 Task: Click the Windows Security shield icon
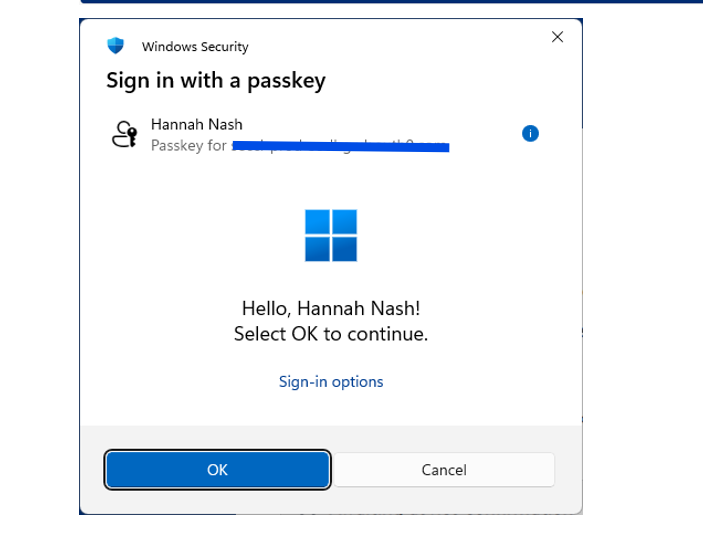click(x=116, y=46)
